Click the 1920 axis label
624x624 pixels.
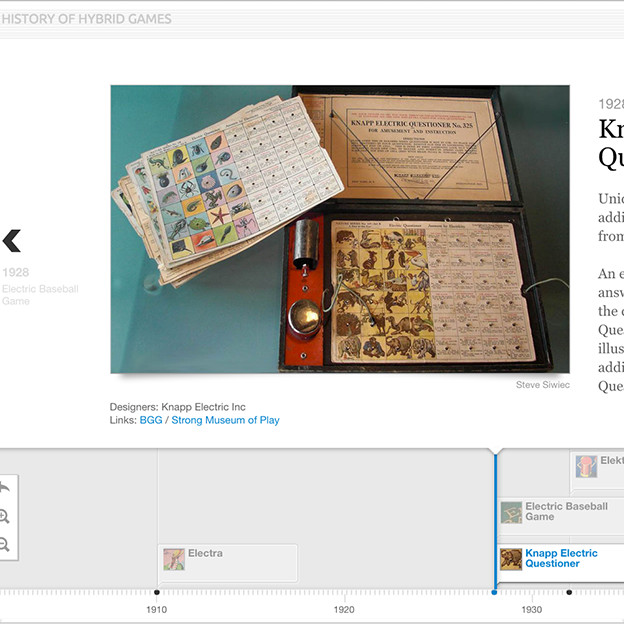click(x=344, y=609)
